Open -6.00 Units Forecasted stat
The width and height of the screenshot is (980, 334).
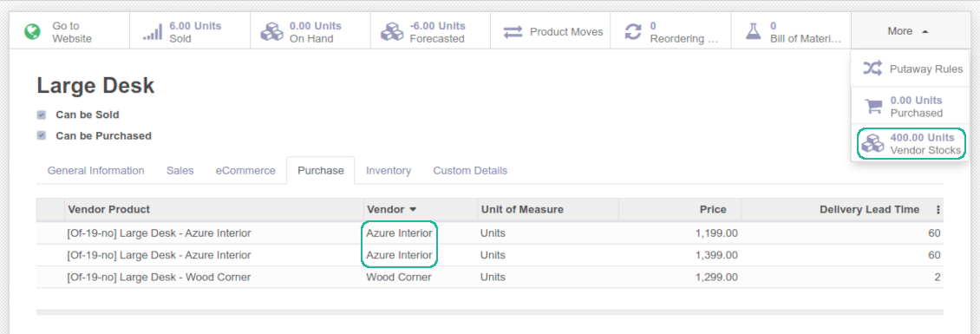pyautogui.click(x=430, y=31)
